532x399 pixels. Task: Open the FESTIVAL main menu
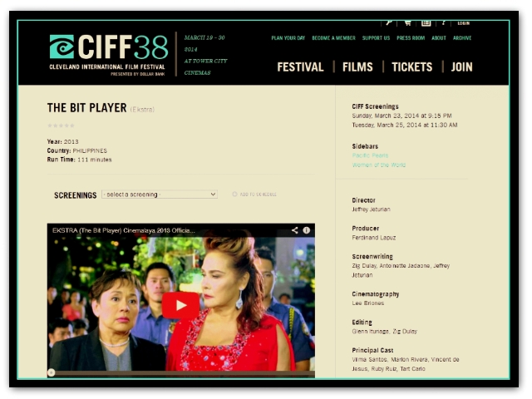pos(300,67)
